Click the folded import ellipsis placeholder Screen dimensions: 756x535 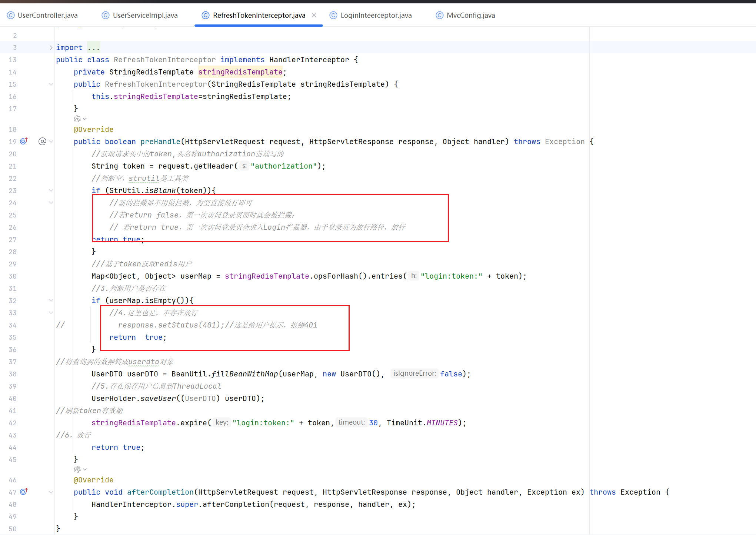[94, 47]
